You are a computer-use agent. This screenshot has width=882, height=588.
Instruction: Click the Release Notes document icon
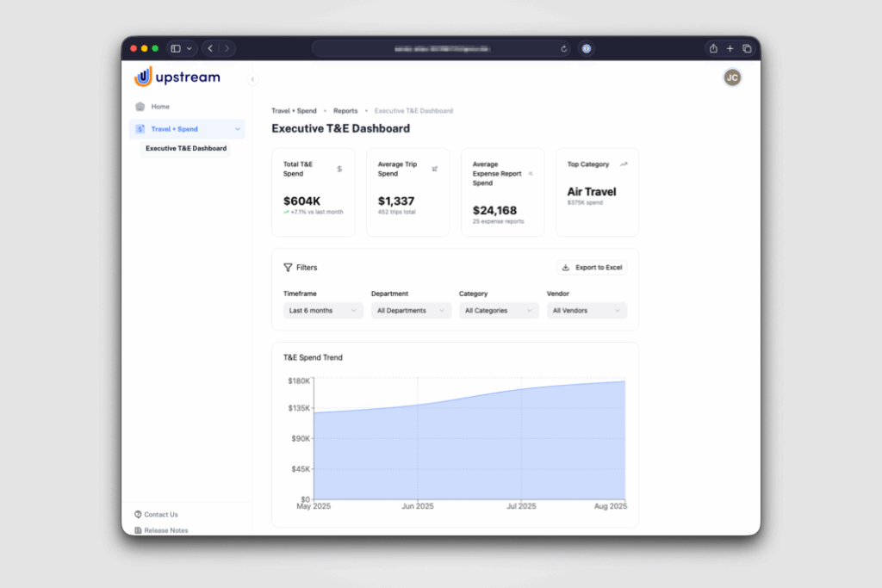[x=138, y=530]
